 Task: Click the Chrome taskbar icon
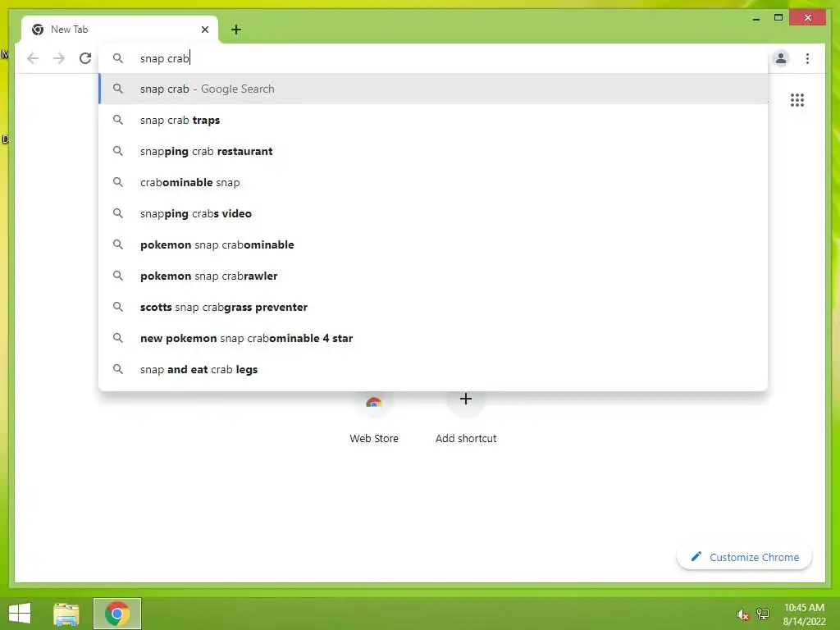click(x=117, y=614)
